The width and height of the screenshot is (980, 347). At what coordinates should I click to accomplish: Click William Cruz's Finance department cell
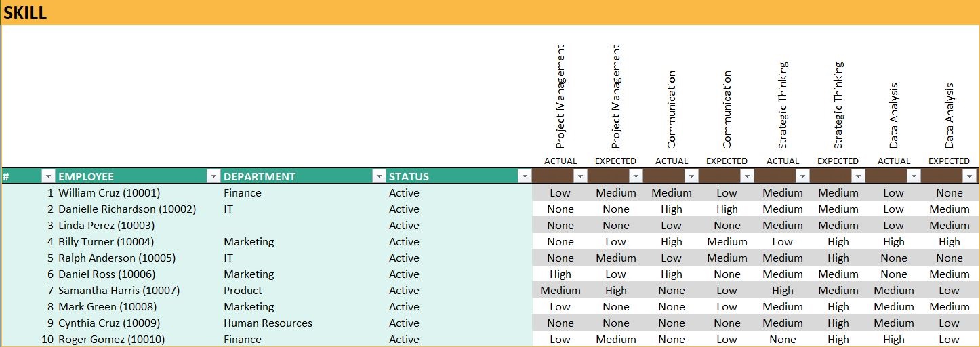(304, 192)
